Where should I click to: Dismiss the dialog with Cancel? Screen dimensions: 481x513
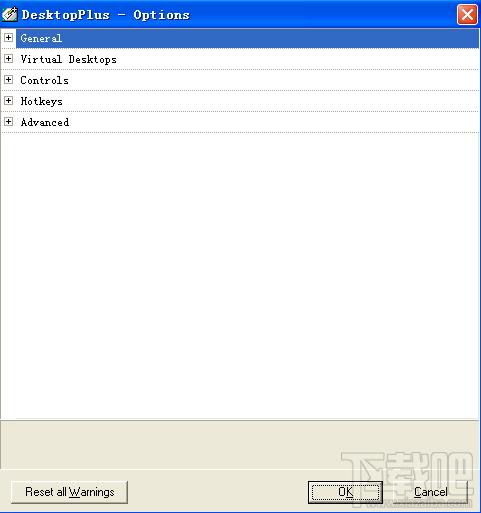pos(431,492)
